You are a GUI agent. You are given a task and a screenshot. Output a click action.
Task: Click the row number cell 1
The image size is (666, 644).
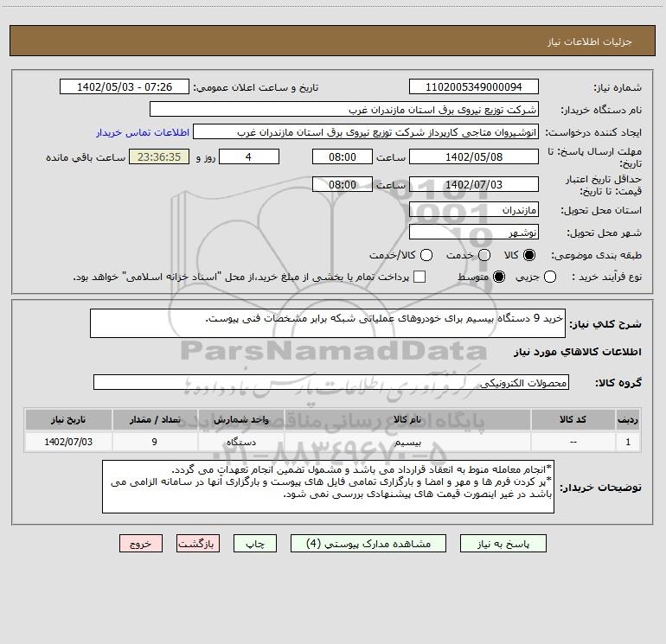coord(628,442)
